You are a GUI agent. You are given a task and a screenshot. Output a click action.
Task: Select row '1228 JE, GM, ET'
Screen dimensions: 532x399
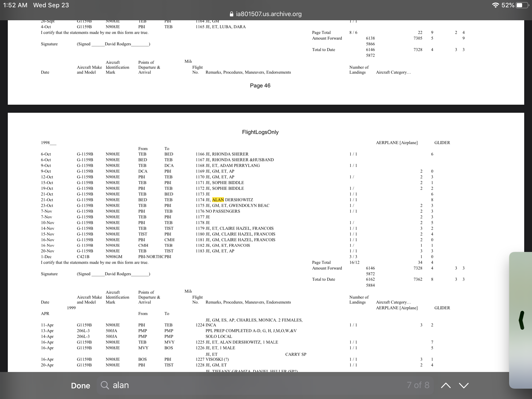tap(211, 365)
